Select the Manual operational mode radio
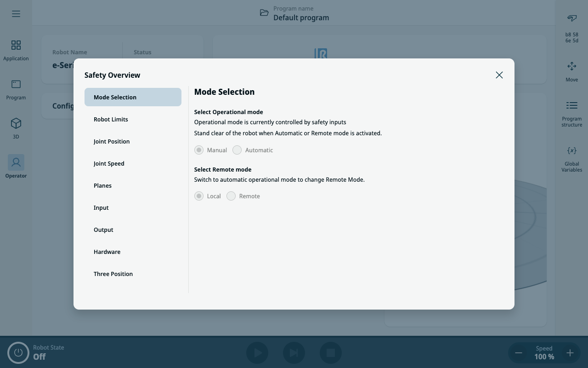Screen dimensions: 588x368 (x=199, y=150)
